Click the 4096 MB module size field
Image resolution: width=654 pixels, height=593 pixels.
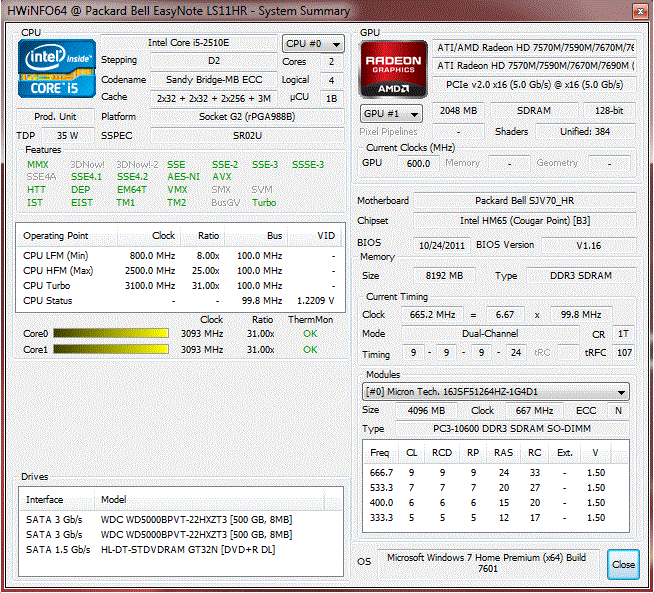426,410
